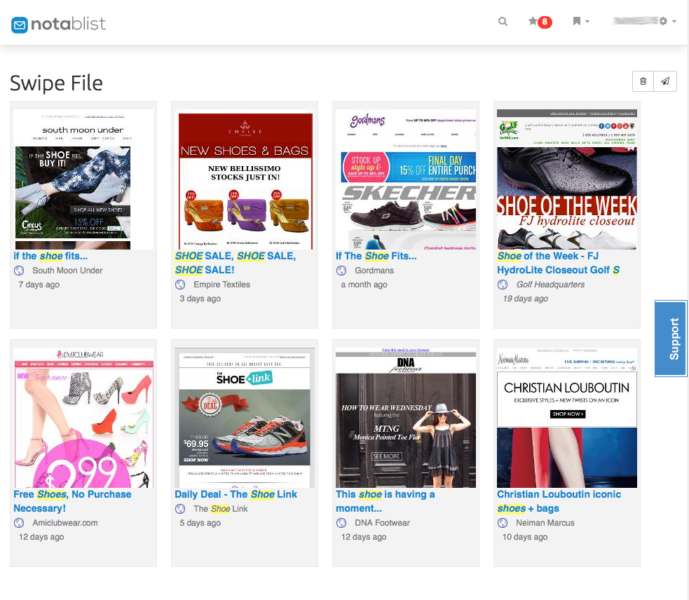The width and height of the screenshot is (689, 600).
Task: Select sender name DNA Footwear
Action: click(x=382, y=523)
